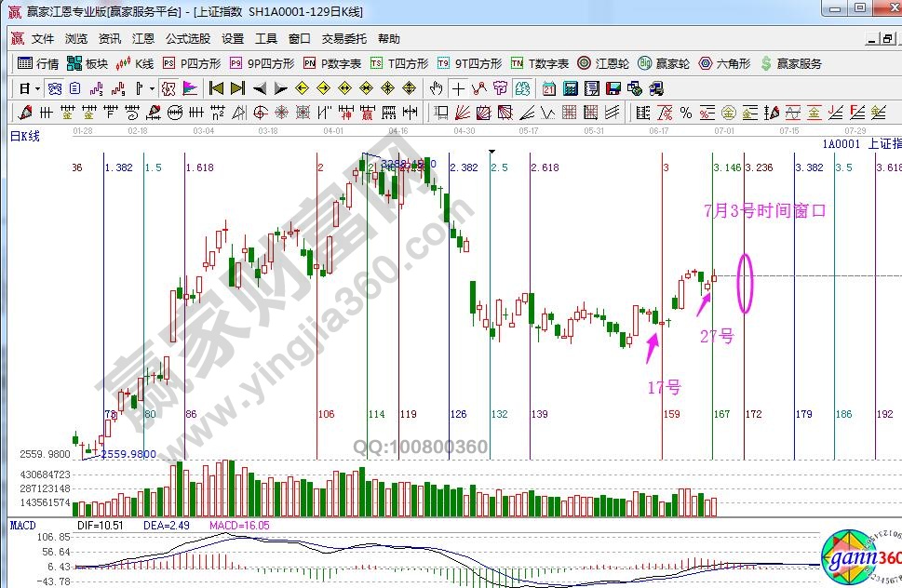Expand the bar-style dropdown arrow
This screenshot has width=902, height=588.
152,89
